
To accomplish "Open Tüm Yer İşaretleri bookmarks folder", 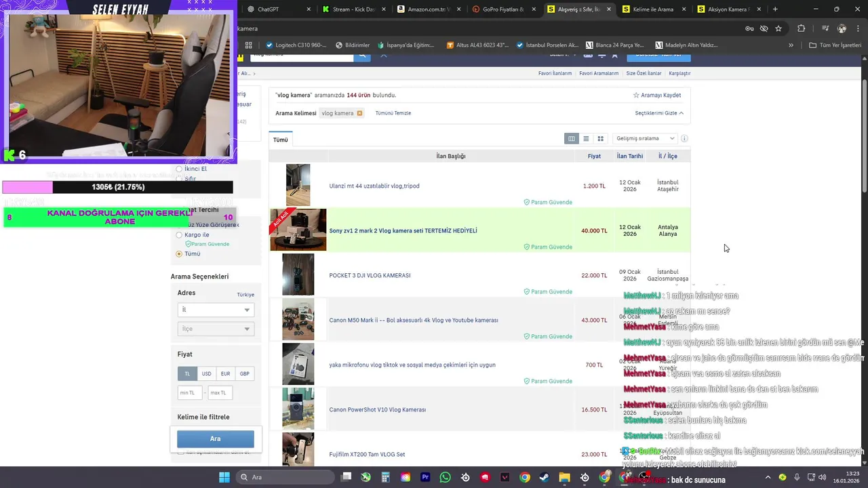I will point(835,45).
